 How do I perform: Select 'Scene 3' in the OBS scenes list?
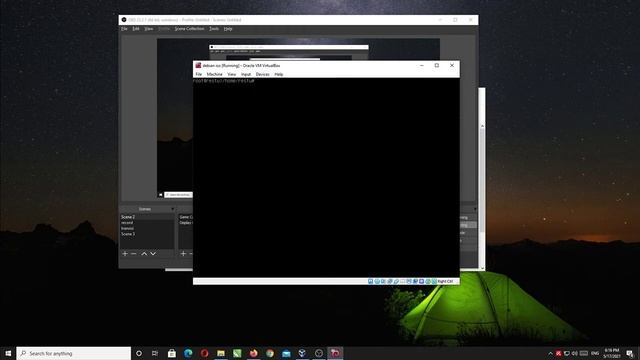(x=147, y=234)
